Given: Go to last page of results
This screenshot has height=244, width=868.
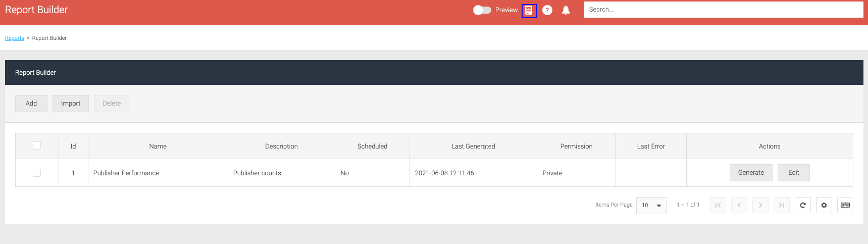Looking at the screenshot, I should [x=782, y=205].
